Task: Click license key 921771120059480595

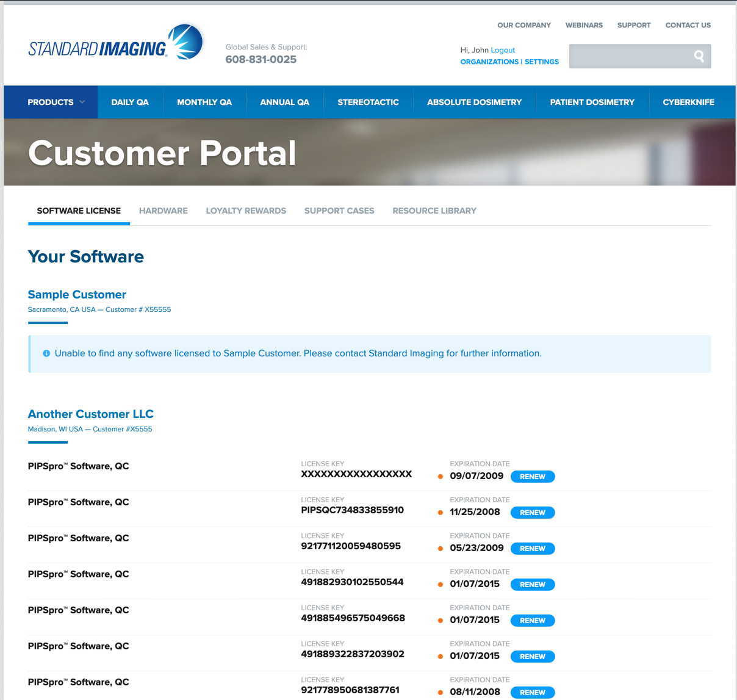Action: [351, 546]
